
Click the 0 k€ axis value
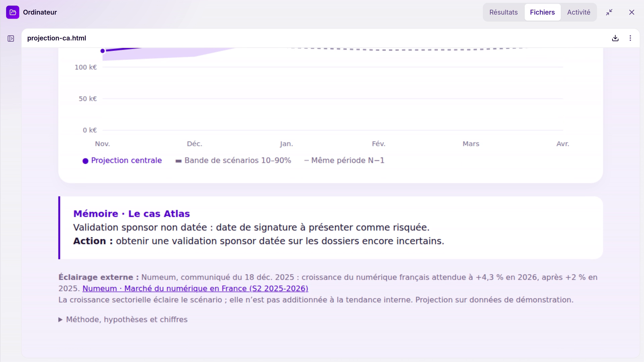tap(90, 130)
